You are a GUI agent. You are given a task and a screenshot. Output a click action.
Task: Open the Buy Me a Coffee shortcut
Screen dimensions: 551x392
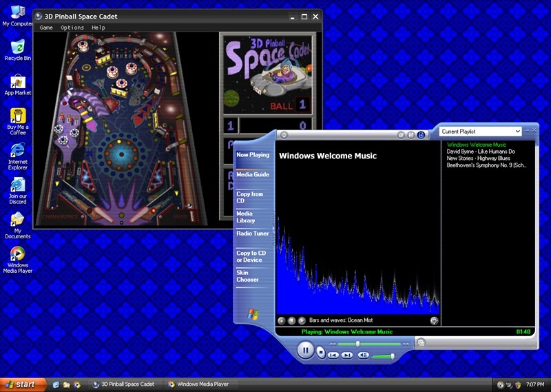point(18,122)
